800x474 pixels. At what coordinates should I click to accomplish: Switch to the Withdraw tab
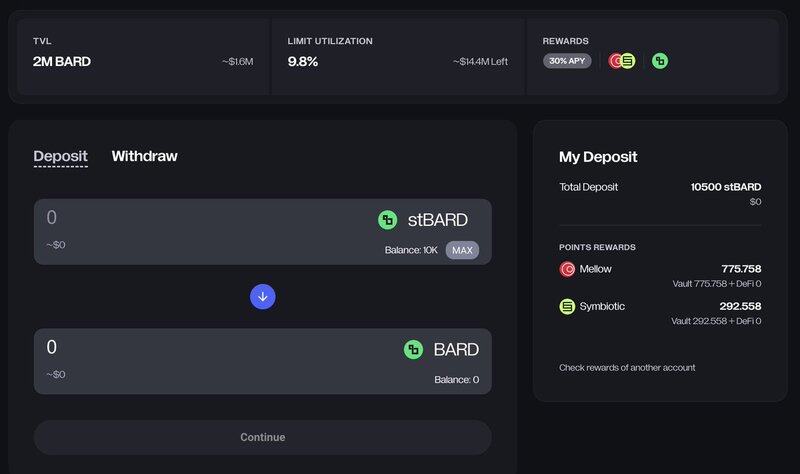click(144, 156)
